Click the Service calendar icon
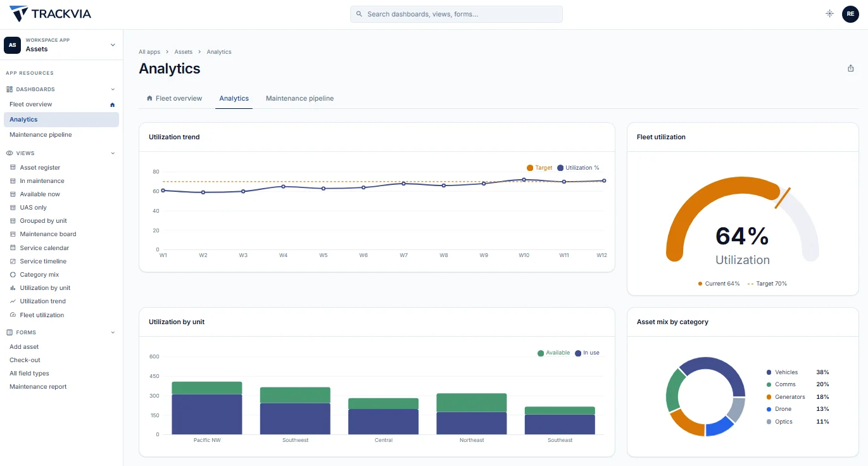This screenshot has width=868, height=466. tap(13, 248)
